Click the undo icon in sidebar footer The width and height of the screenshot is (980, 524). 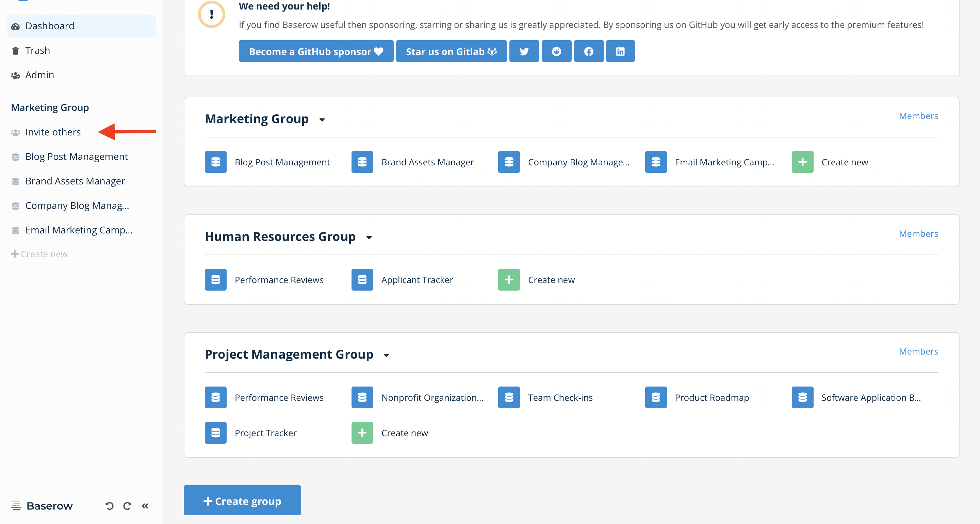tap(109, 506)
